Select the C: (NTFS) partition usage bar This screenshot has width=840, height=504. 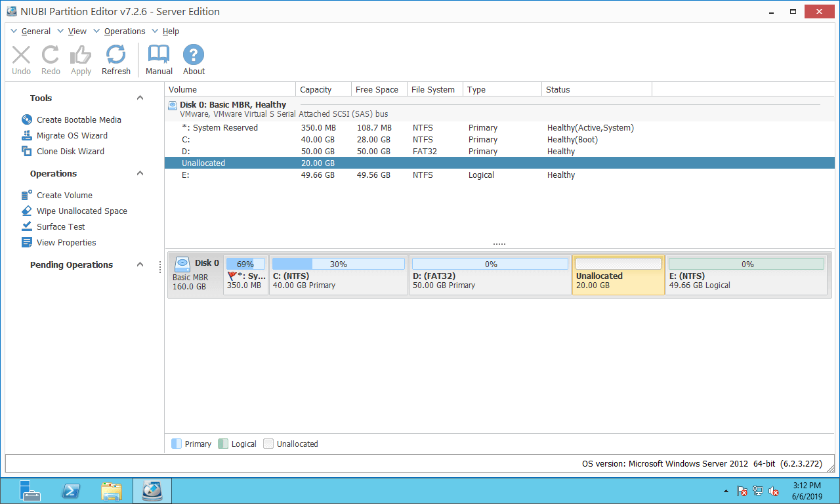click(339, 264)
